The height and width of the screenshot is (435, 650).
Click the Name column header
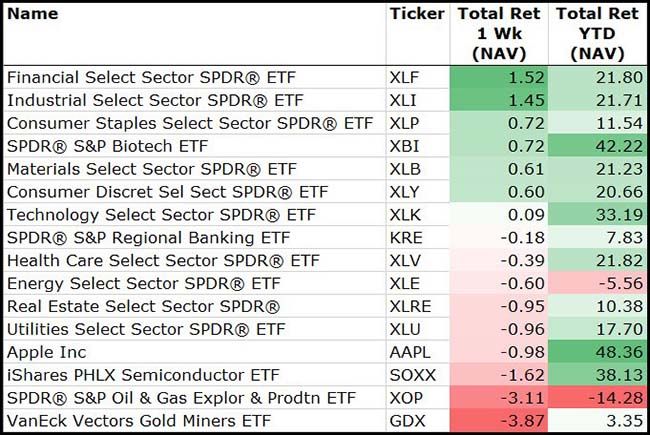tap(32, 15)
